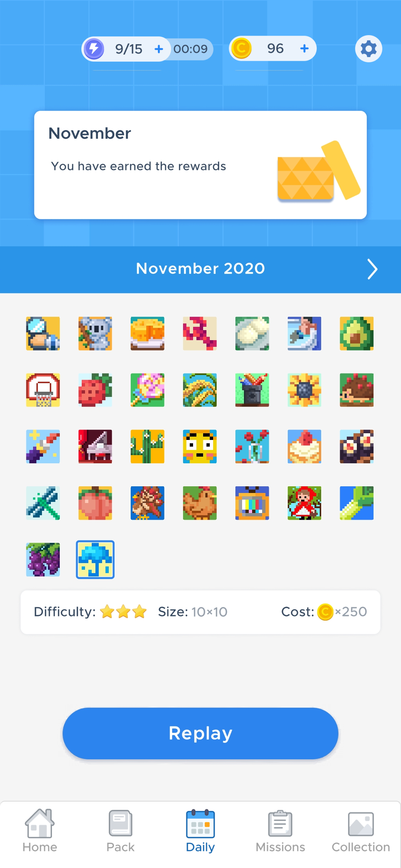Choose the highlighted blue umbrella puzzle
The height and width of the screenshot is (868, 401).
coord(95,559)
